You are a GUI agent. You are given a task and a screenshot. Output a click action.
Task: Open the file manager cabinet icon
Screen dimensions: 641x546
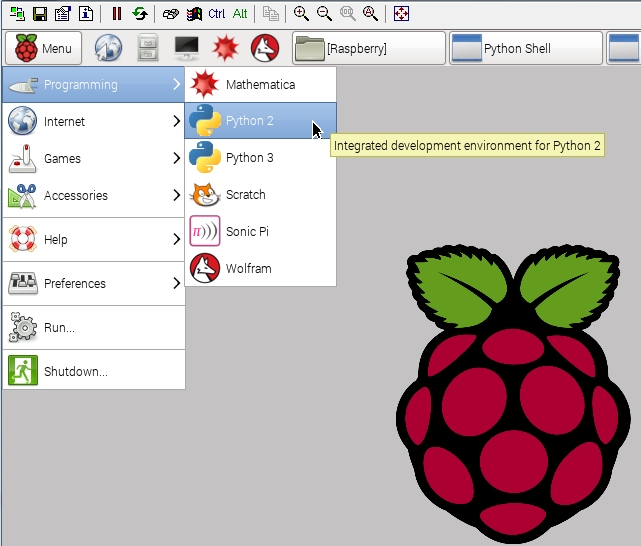[147, 48]
